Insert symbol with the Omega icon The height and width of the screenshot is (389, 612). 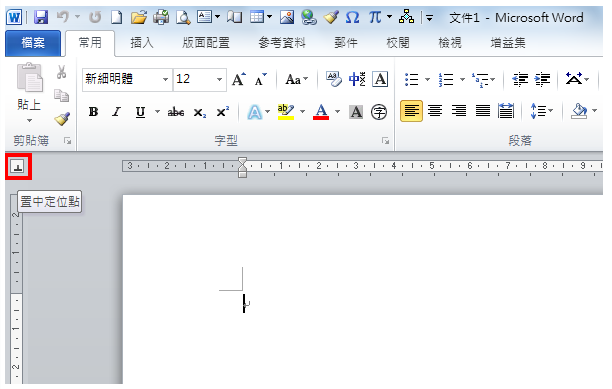pyautogui.click(x=352, y=17)
